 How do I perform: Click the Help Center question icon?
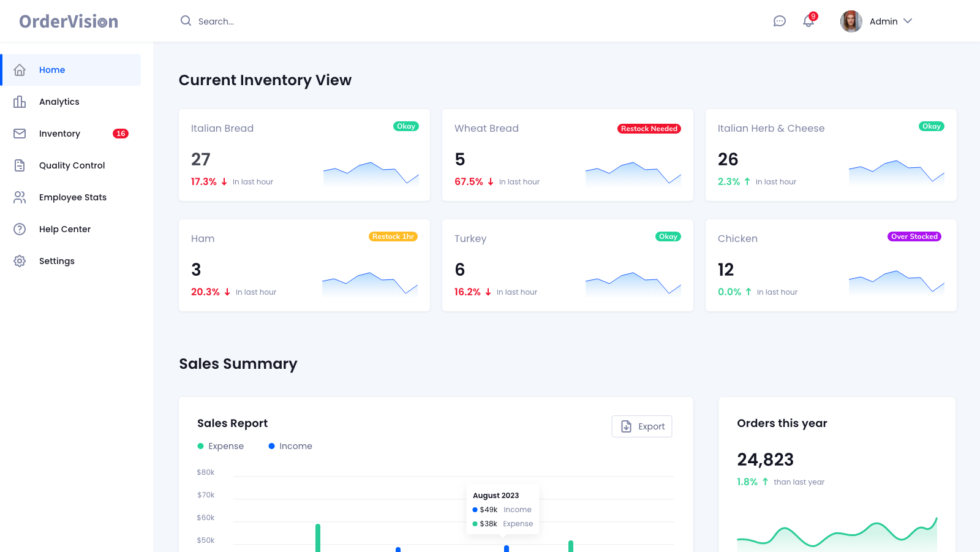20,229
